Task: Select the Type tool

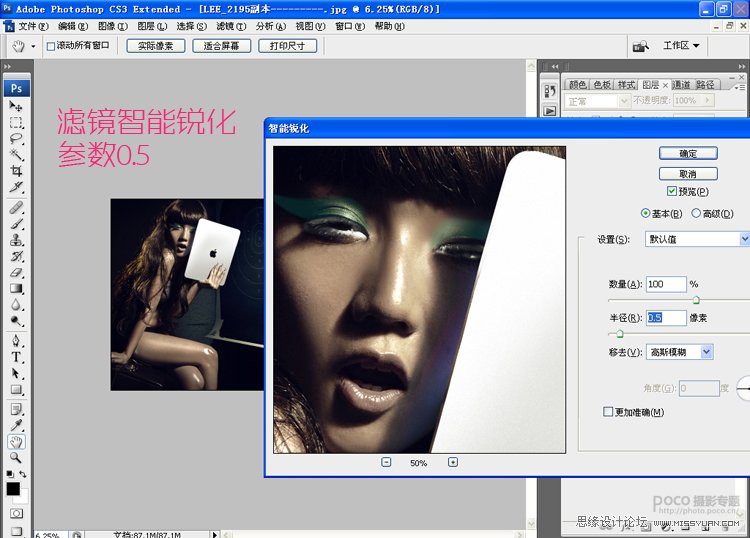Action: point(16,357)
